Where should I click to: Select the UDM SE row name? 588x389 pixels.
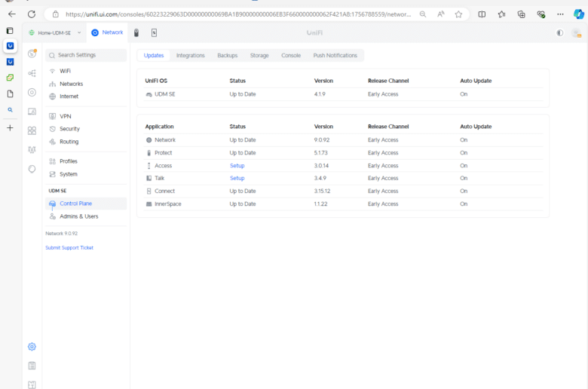coord(165,94)
